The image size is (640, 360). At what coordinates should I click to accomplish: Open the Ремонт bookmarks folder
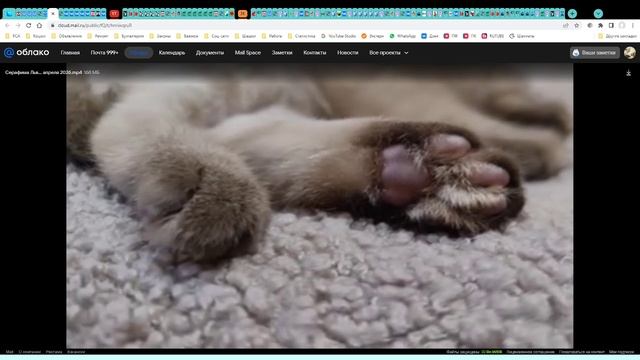98,36
